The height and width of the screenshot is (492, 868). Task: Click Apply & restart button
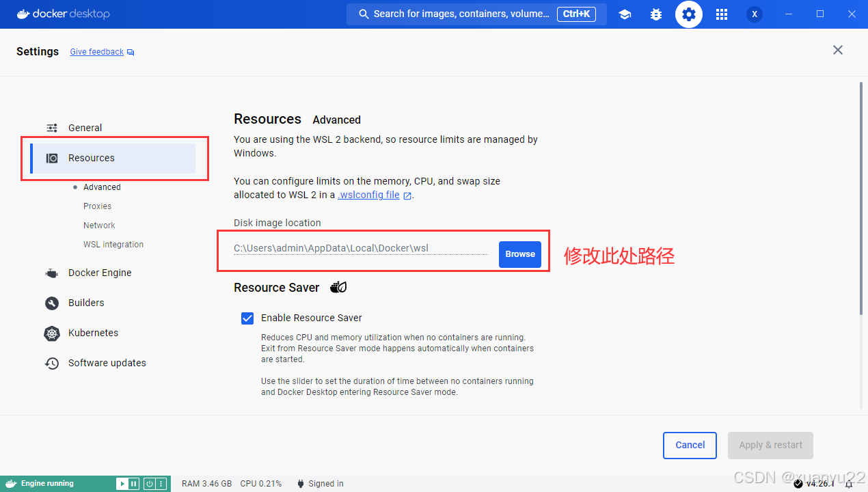[x=771, y=445]
